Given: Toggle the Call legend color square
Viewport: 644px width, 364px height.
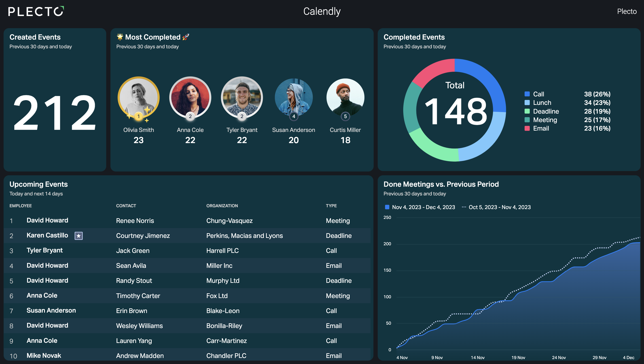Looking at the screenshot, I should click(527, 94).
